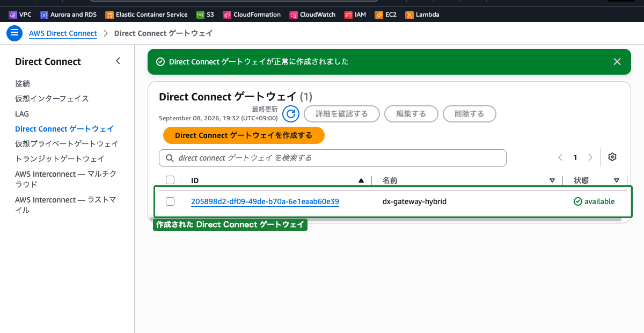Select page 1 in pagination
The image size is (644, 333).
pos(575,157)
